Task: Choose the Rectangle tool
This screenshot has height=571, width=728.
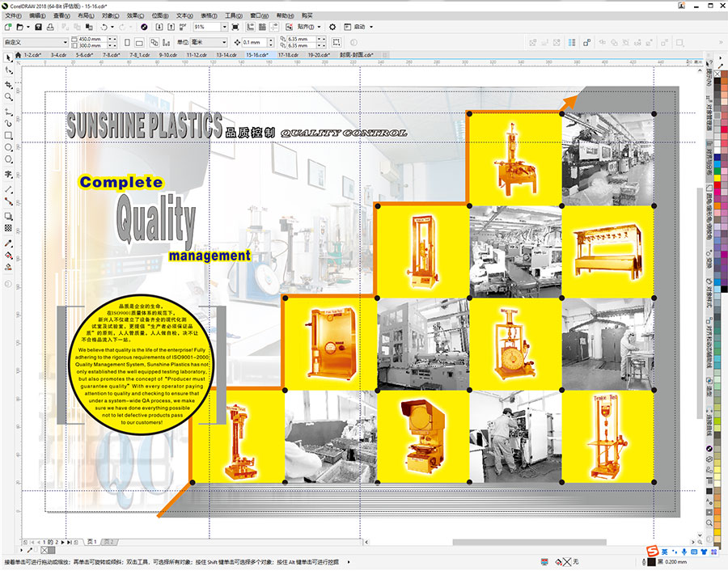Action: point(8,135)
